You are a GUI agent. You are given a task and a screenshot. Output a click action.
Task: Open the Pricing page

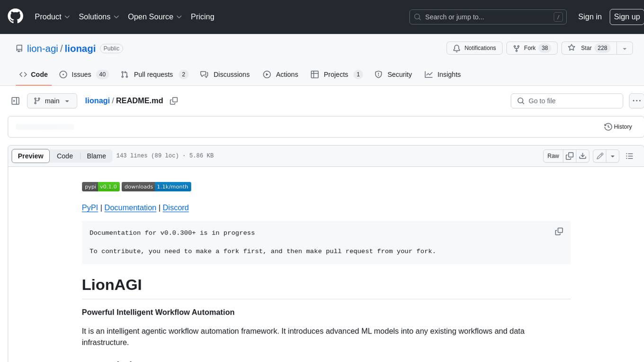click(x=202, y=17)
